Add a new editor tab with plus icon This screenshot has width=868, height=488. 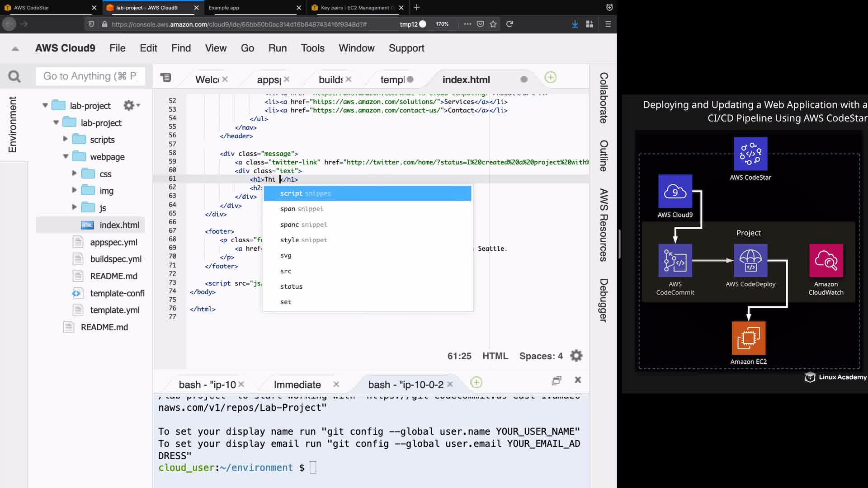coord(550,78)
